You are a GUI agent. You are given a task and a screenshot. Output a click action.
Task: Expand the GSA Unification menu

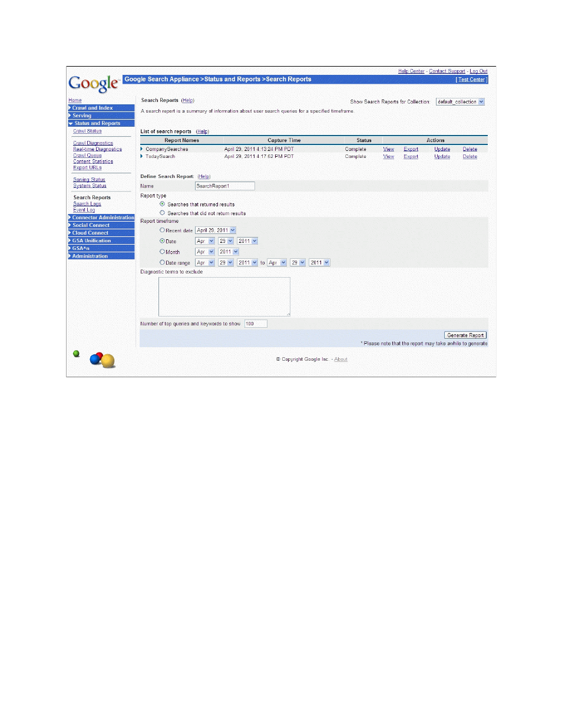[101, 241]
